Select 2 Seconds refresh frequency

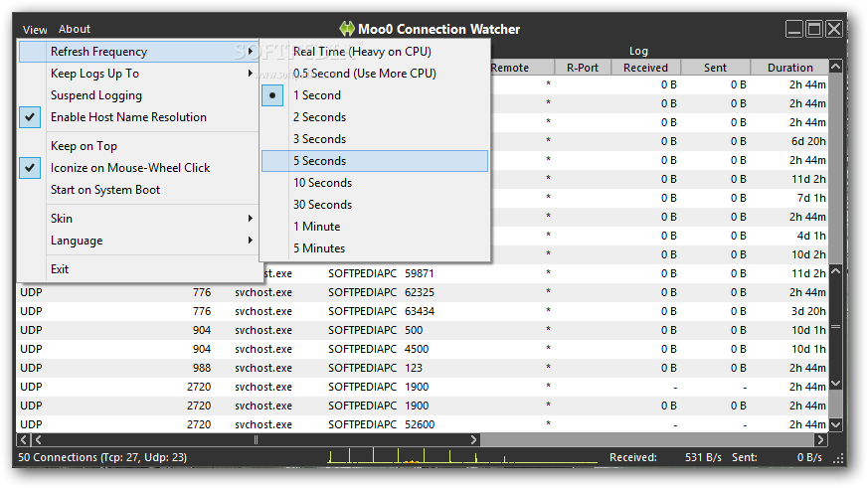click(x=375, y=116)
